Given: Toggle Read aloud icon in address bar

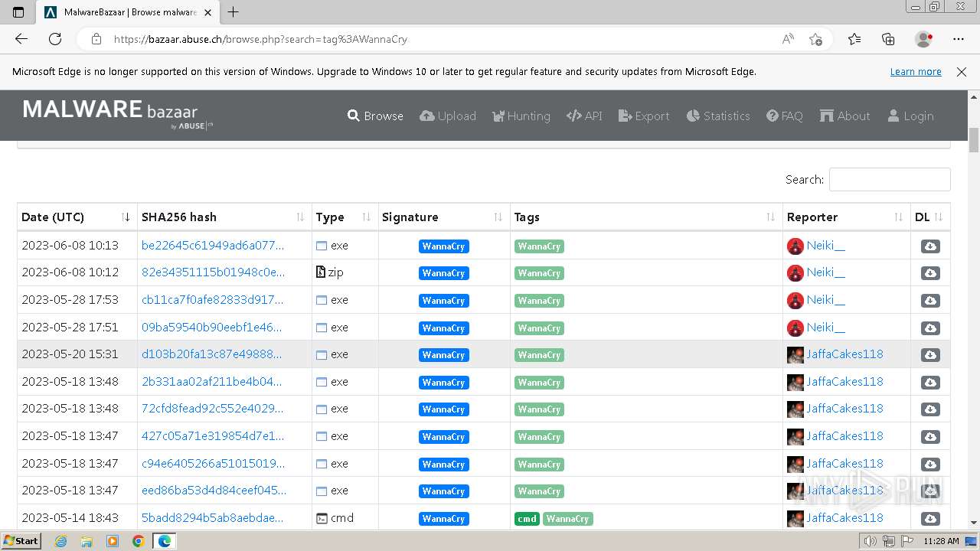Looking at the screenshot, I should click(x=788, y=39).
